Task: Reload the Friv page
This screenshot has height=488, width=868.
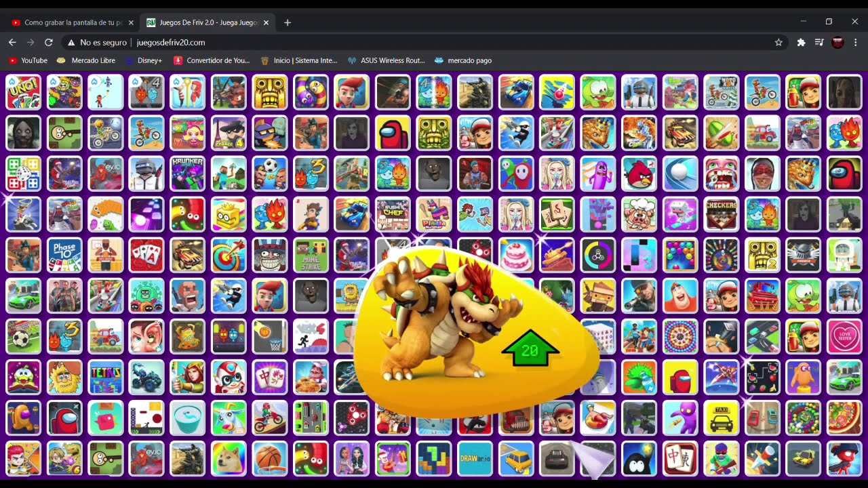Action: tap(49, 42)
